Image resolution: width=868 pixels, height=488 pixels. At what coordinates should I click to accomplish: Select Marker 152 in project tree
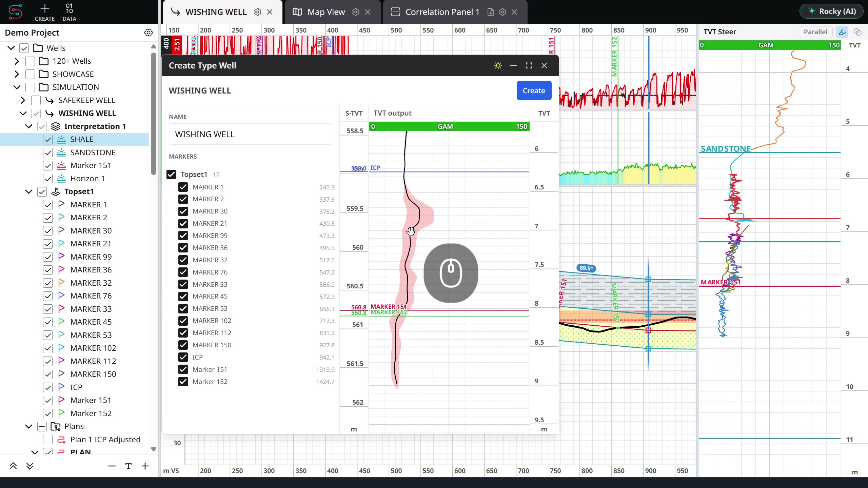click(91, 413)
